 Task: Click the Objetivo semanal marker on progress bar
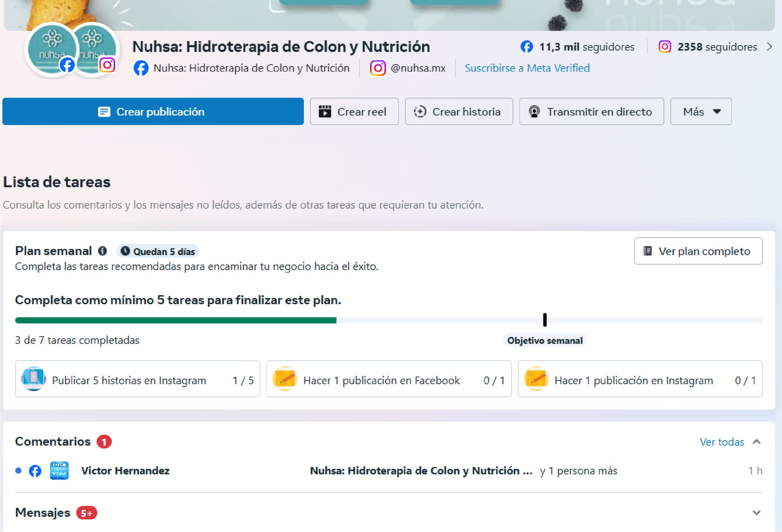tap(545, 320)
